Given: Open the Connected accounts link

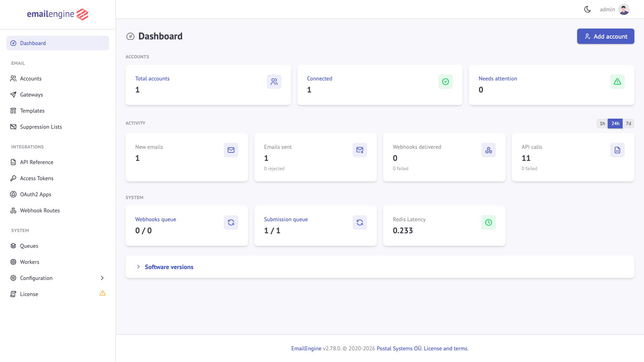Looking at the screenshot, I should click(320, 78).
